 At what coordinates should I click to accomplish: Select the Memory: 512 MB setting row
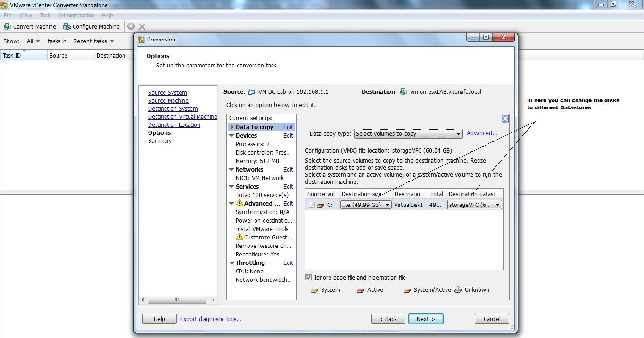coord(257,161)
